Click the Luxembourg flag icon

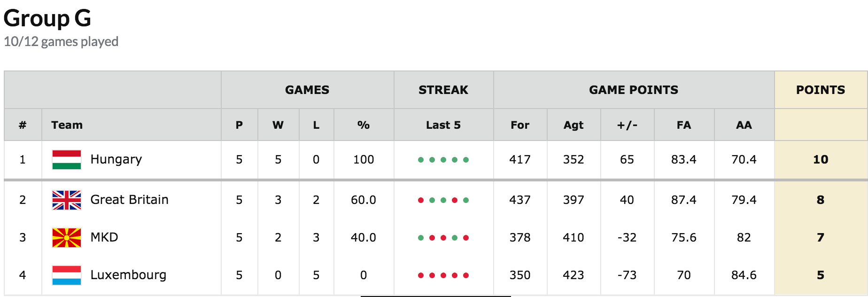pos(67,275)
